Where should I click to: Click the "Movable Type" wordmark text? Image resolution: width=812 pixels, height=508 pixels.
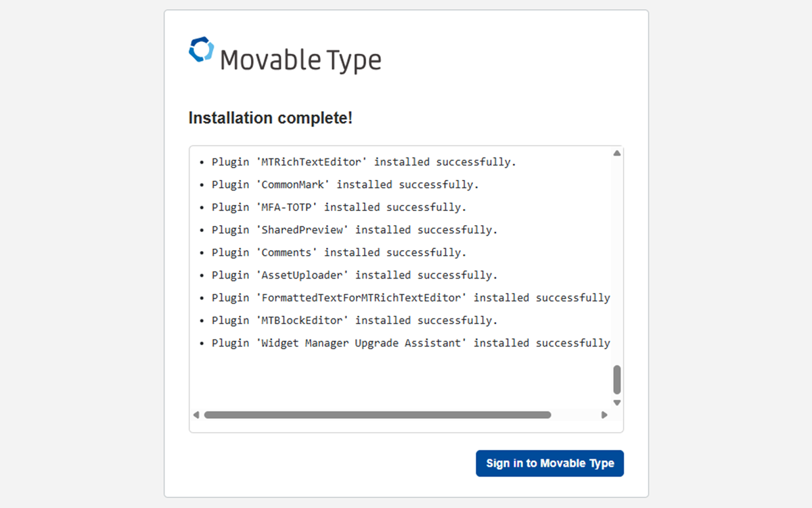click(x=300, y=60)
